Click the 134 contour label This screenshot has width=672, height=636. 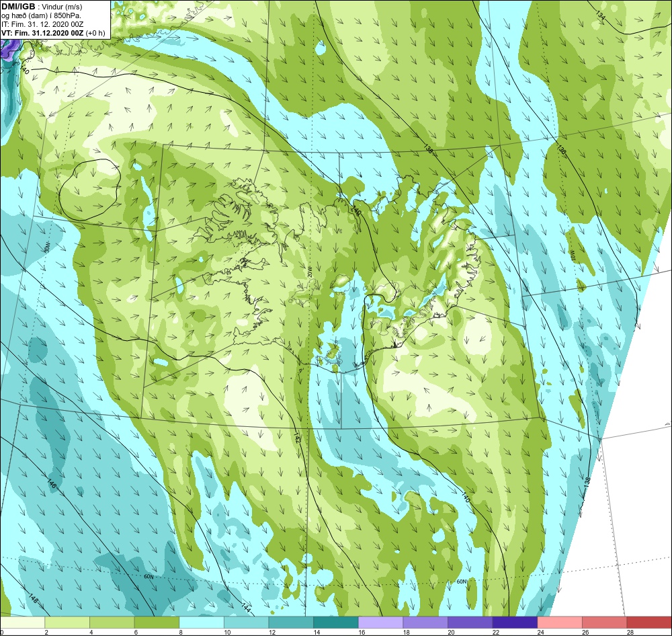click(x=601, y=16)
